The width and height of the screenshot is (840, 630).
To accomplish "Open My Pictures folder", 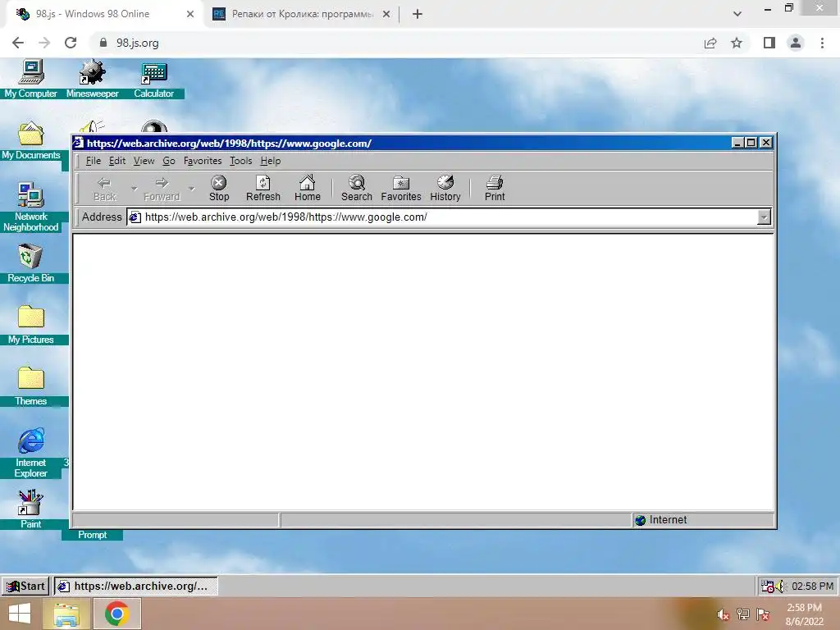I will click(x=30, y=325).
